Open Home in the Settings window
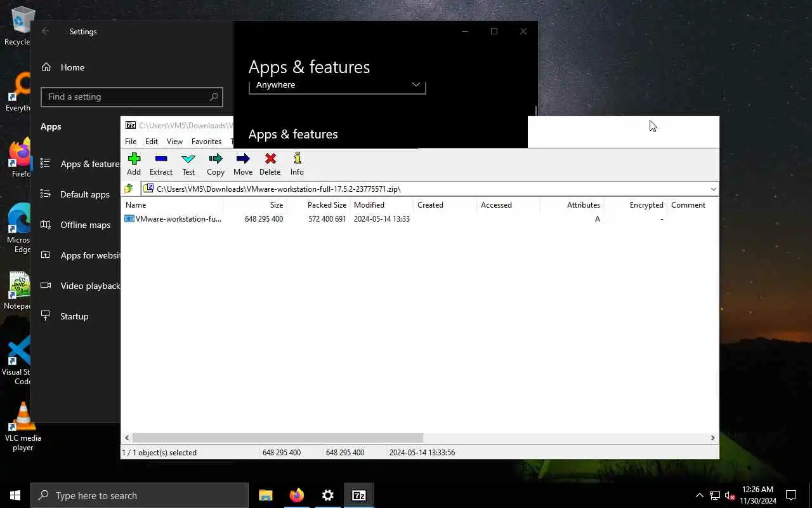Screen dimensions: 812x508 72,67
